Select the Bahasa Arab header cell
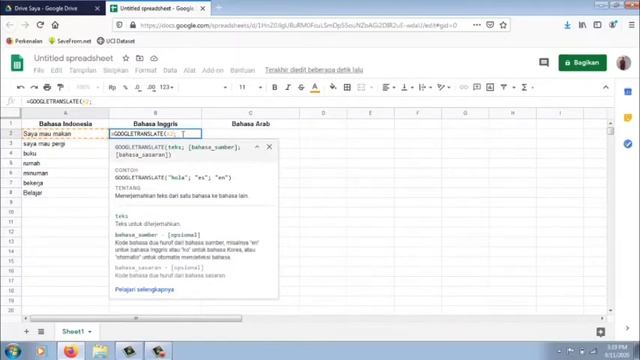 coord(251,124)
